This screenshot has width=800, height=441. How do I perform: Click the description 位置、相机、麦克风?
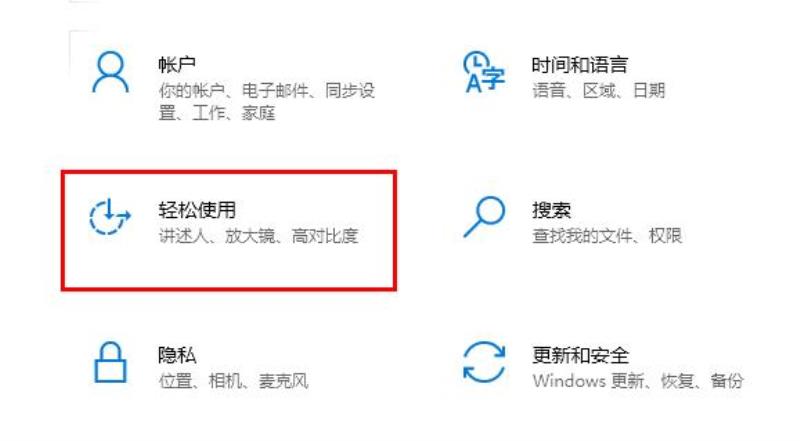coord(233,381)
